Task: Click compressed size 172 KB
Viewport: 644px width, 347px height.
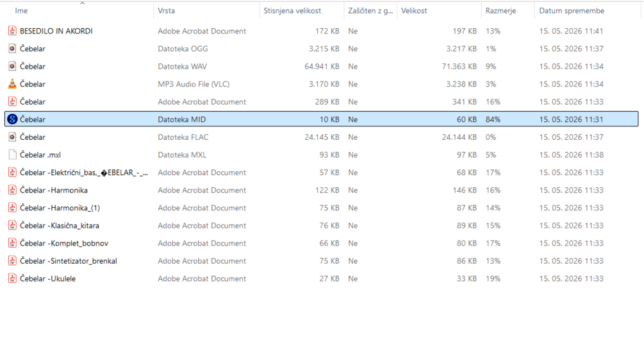Action: (x=327, y=31)
